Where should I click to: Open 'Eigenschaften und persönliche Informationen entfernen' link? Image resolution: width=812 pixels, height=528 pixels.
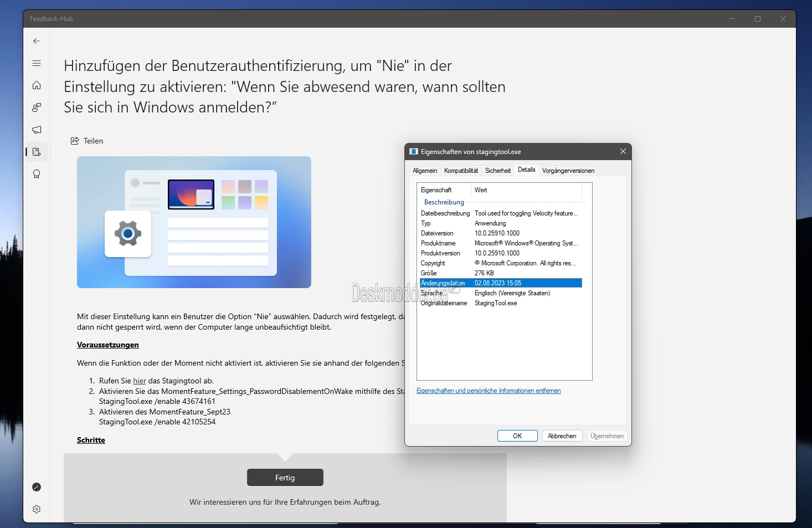click(x=489, y=391)
